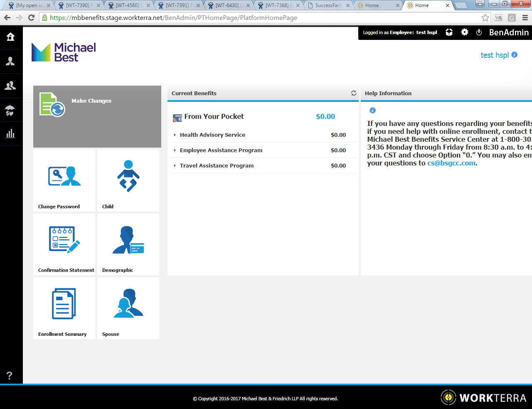The height and width of the screenshot is (409, 532).
Task: Switch to the WT-7391 browser tab
Action: pos(179,5)
